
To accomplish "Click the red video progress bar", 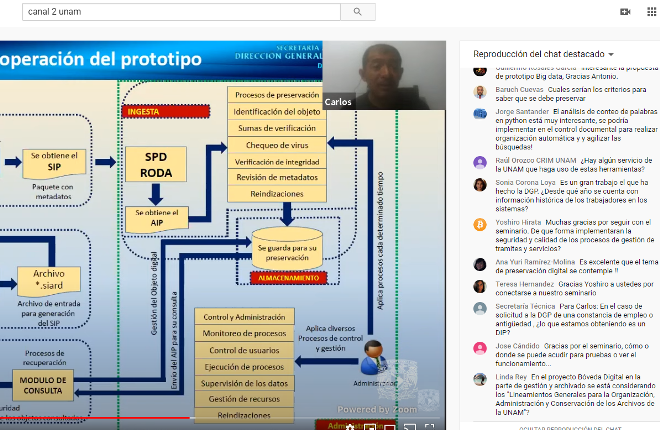I will pos(100,417).
